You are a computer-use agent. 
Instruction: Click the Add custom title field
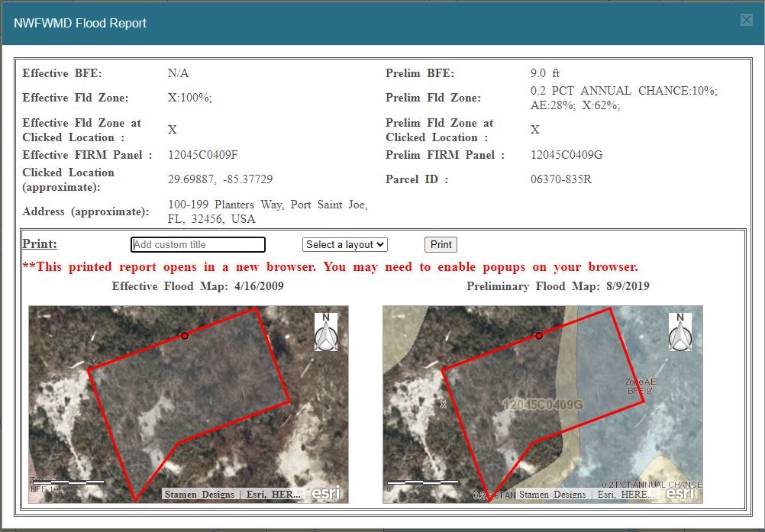tap(198, 245)
